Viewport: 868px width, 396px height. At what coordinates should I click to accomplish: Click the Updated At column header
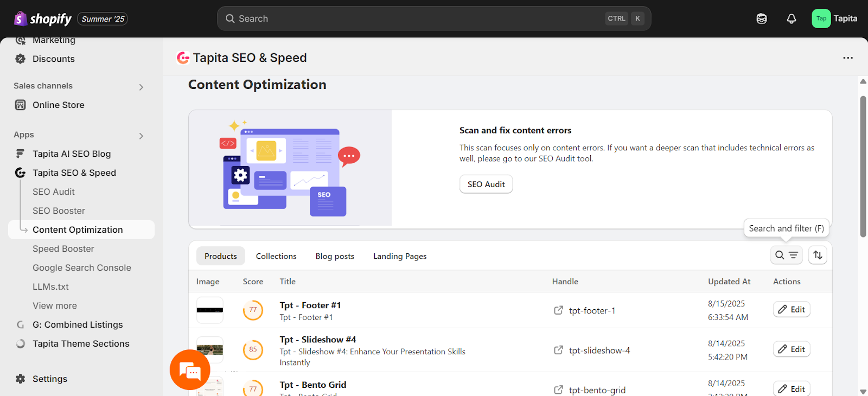pos(729,282)
